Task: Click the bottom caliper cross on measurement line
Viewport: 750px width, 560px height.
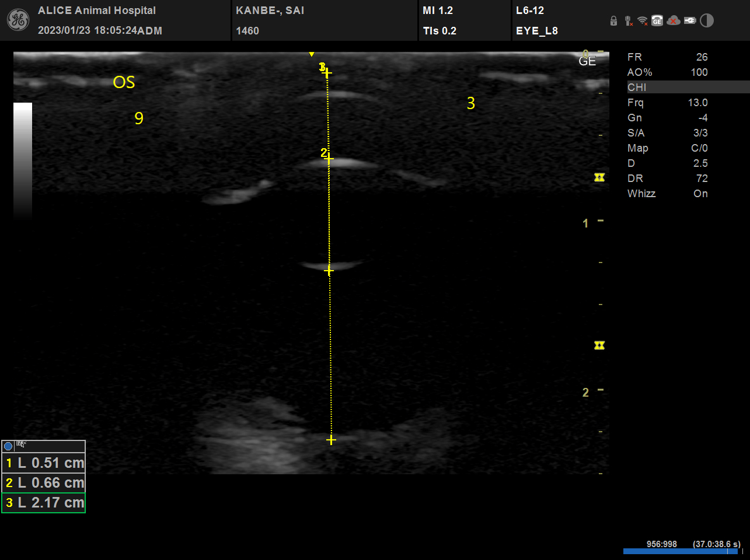Action: [x=331, y=440]
